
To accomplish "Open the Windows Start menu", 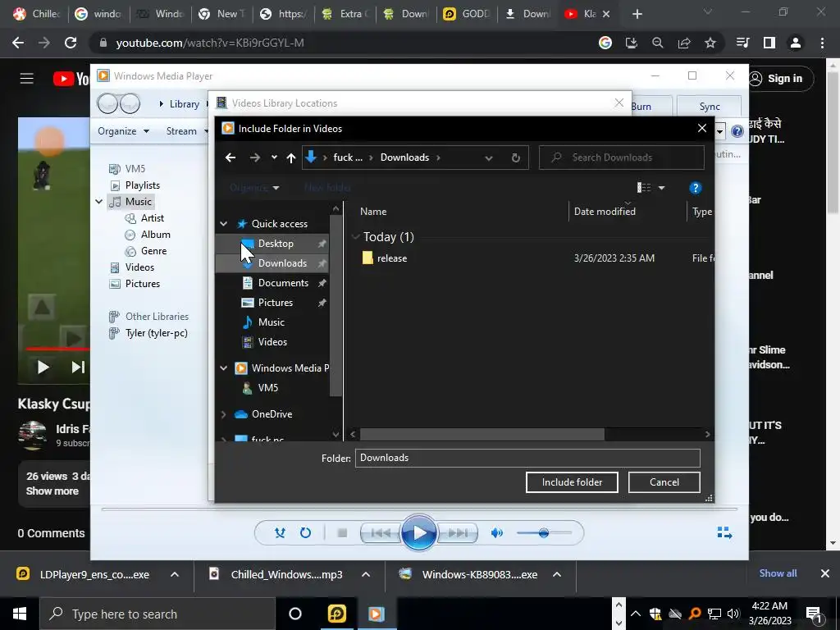I will tap(20, 614).
